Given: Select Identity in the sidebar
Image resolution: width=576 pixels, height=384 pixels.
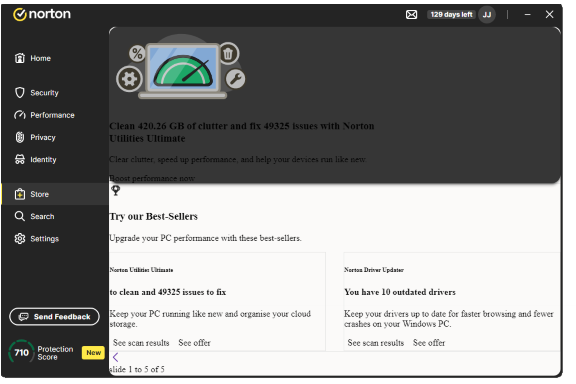Looking at the screenshot, I should [x=55, y=160].
